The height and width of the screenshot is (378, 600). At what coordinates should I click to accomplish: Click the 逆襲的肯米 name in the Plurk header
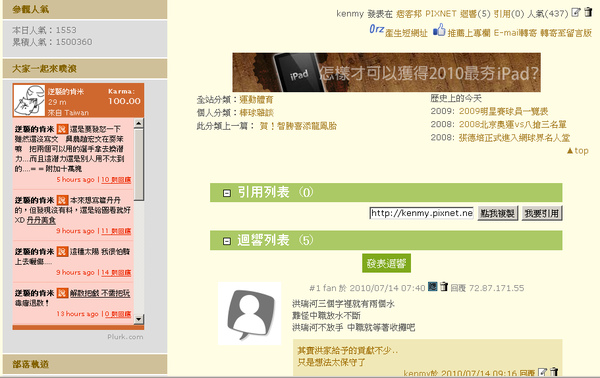click(65, 92)
